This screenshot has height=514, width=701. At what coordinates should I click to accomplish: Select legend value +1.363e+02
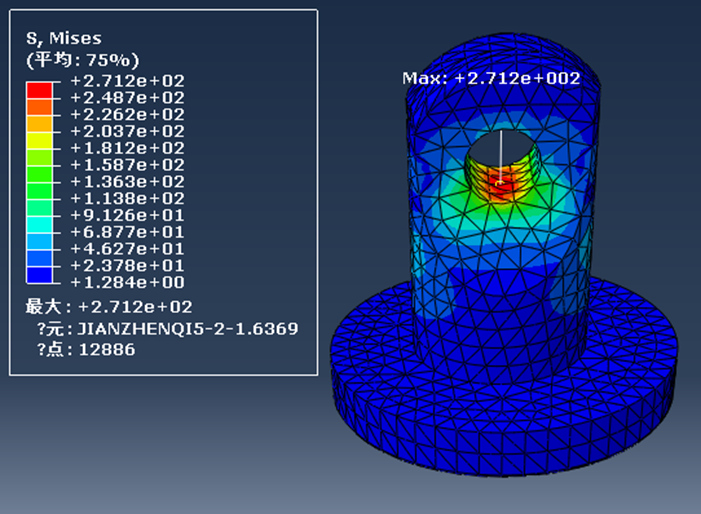pos(127,181)
